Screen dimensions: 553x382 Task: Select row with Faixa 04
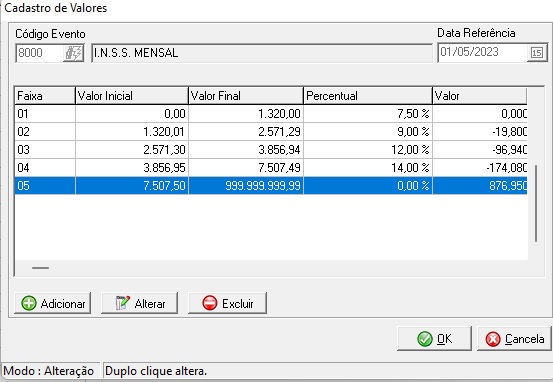point(271,168)
